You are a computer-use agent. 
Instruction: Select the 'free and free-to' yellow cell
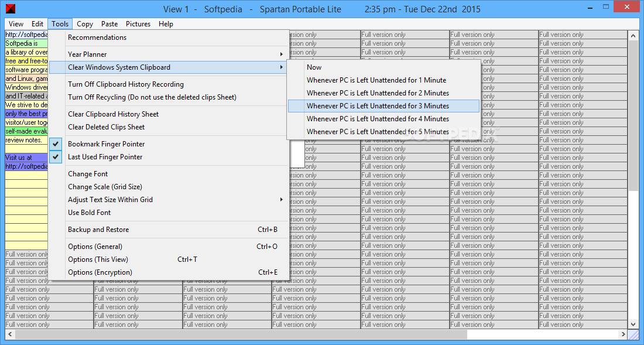26,61
